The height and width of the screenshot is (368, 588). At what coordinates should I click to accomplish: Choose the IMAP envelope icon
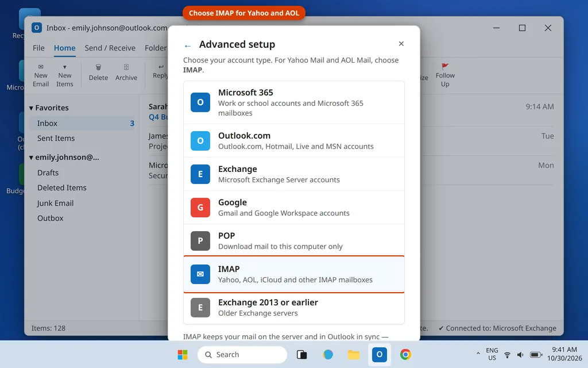(x=200, y=274)
